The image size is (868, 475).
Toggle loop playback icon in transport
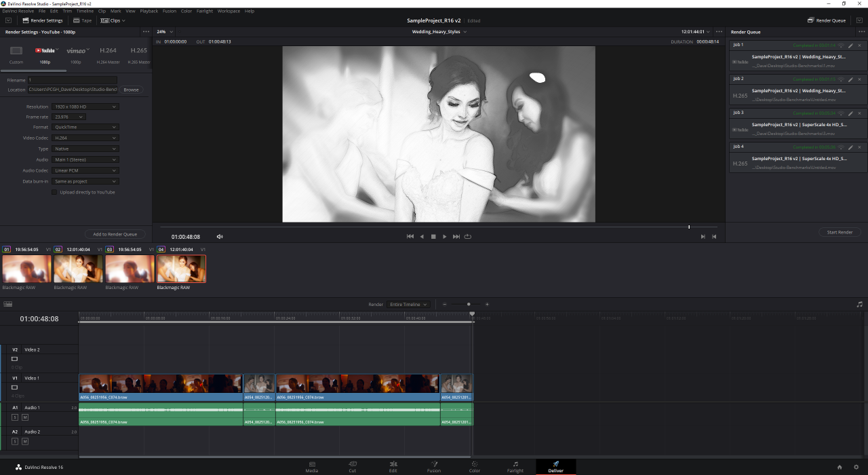(x=468, y=237)
